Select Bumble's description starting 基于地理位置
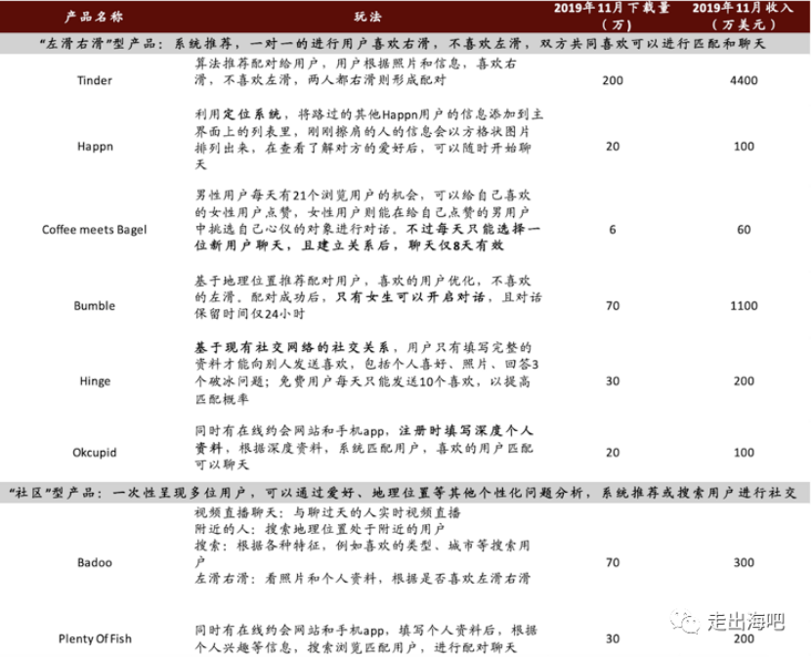This screenshot has width=812, height=658. (x=368, y=297)
